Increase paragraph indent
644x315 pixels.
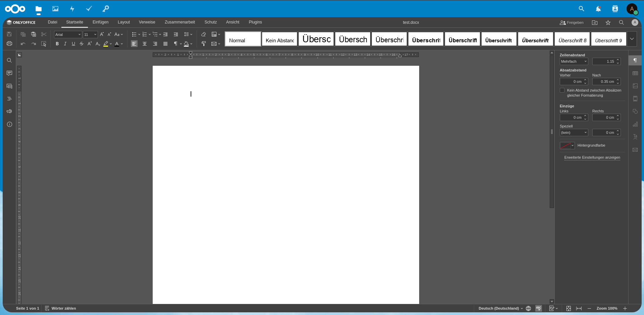(x=176, y=34)
